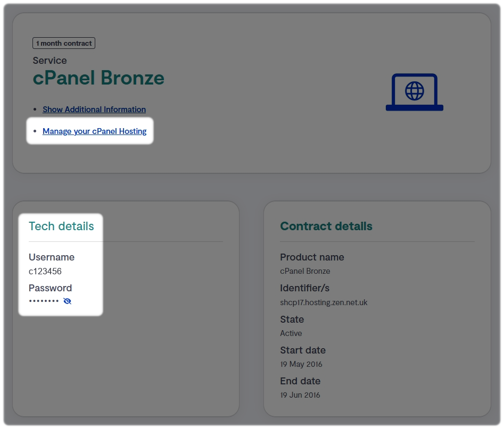Click the Service label above cPanel Bronze
Viewport: 504px width, 429px height.
pos(50,61)
